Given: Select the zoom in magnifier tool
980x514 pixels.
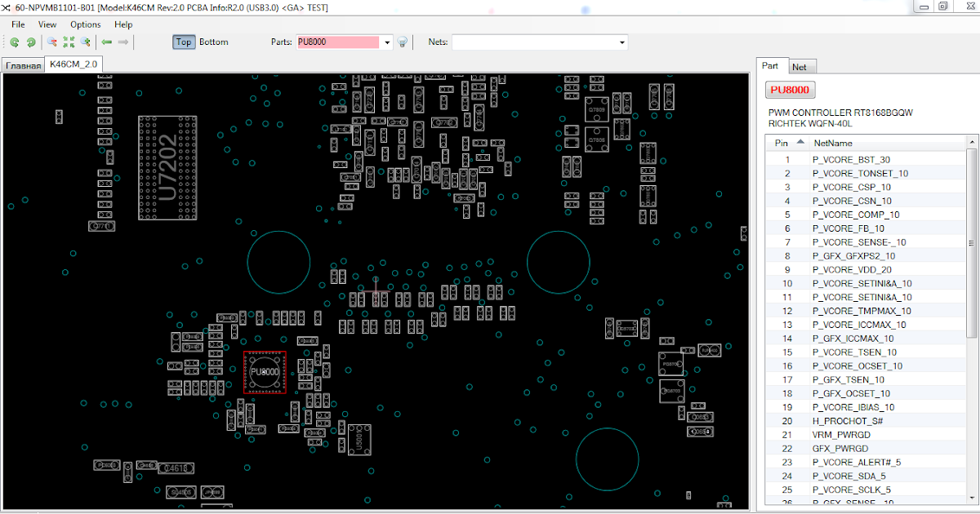Looking at the screenshot, I should (85, 42).
